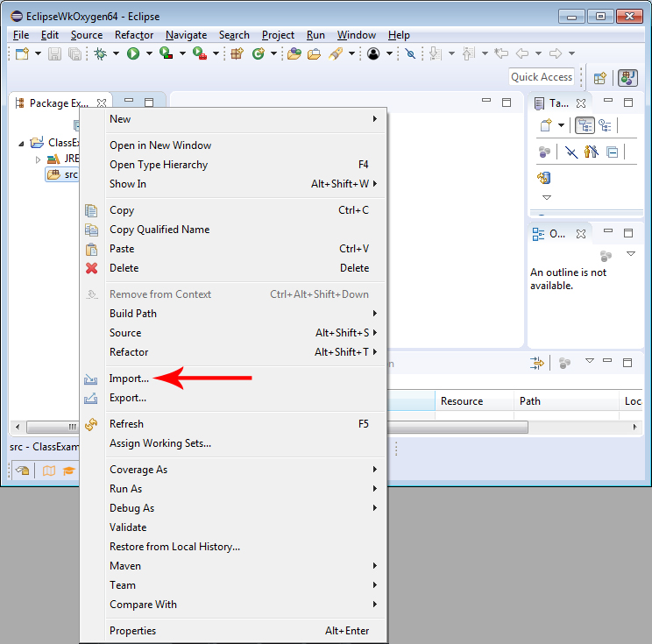
Task: Click the New Task icon in Task List
Action: pos(546,125)
